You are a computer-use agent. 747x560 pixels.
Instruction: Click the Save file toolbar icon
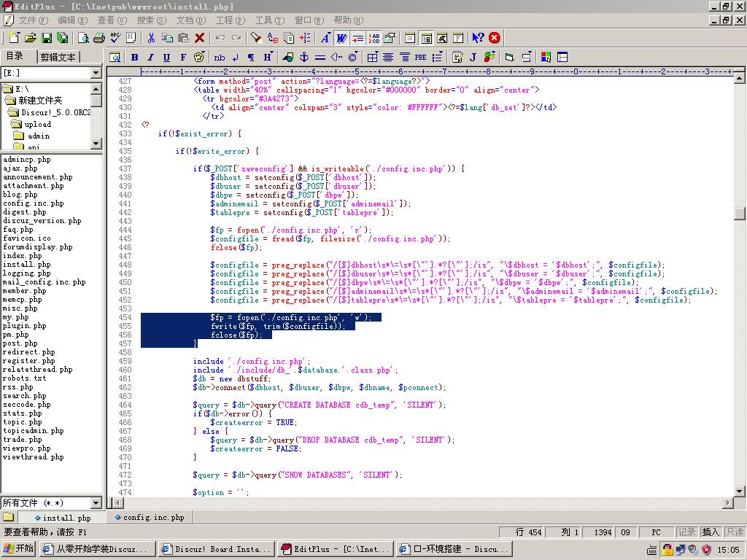pos(47,38)
